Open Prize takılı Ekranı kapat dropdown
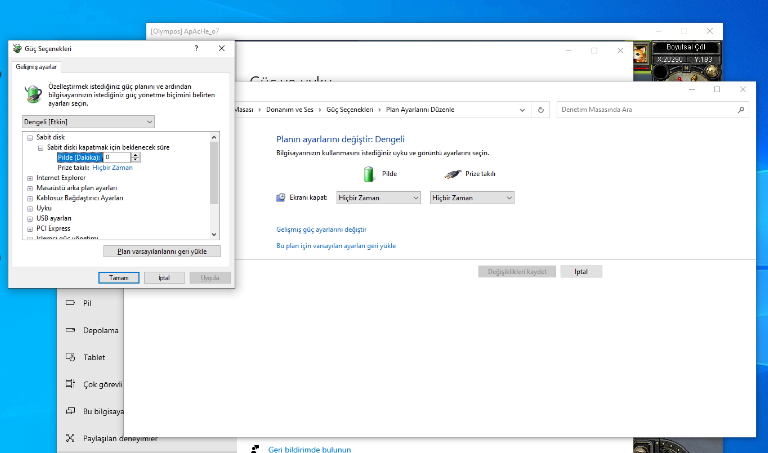Viewport: 768px width, 453px height. (x=472, y=198)
